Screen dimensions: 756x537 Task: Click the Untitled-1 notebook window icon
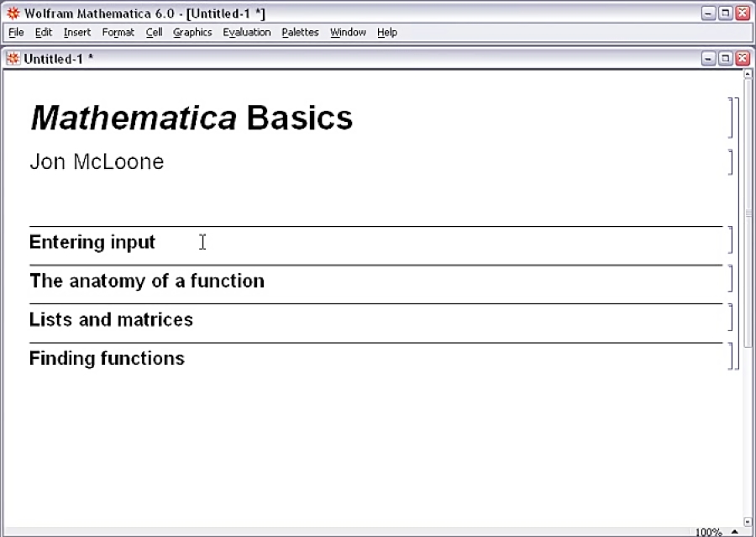point(13,59)
